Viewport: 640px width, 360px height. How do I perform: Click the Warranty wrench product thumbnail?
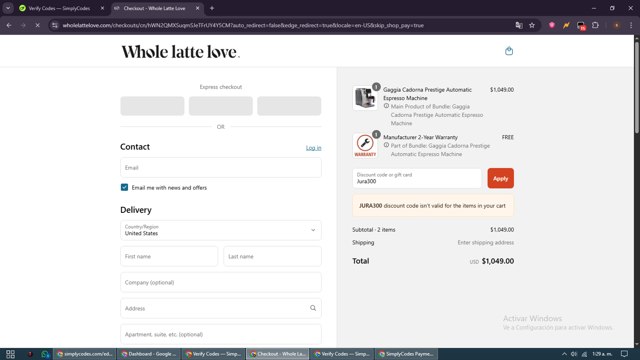point(365,146)
